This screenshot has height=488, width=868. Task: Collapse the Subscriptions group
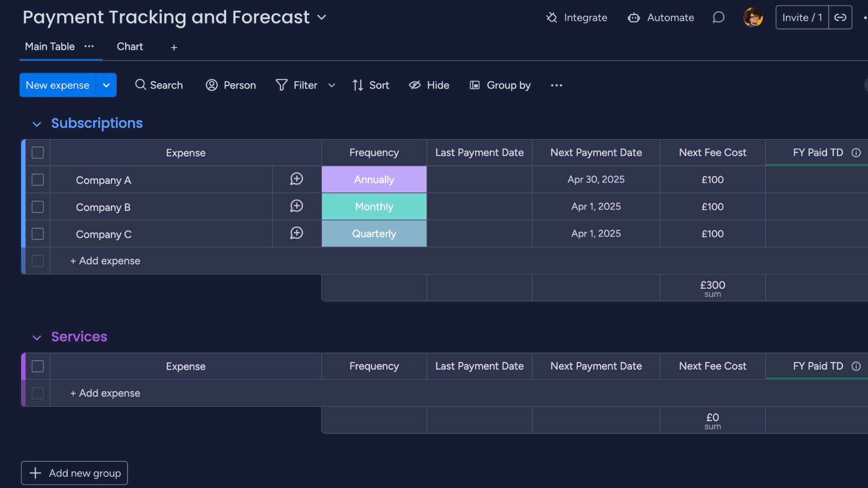coord(37,124)
